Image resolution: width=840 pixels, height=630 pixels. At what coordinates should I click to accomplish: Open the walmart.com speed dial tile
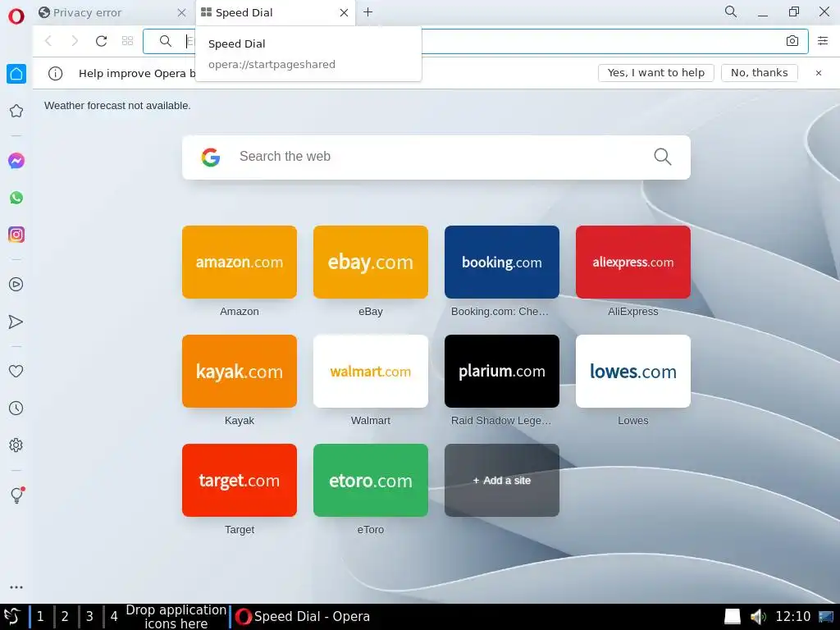[371, 372]
